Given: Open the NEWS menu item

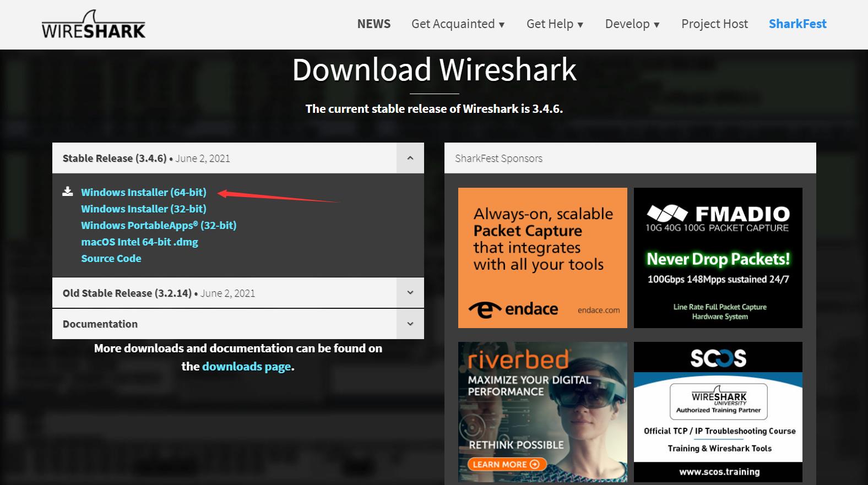Looking at the screenshot, I should (374, 24).
